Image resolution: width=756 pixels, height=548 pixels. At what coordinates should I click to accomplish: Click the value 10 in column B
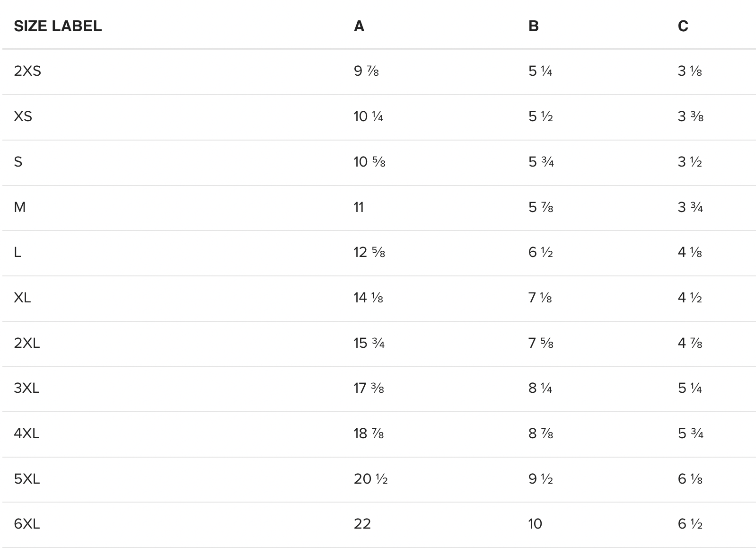[x=535, y=524]
